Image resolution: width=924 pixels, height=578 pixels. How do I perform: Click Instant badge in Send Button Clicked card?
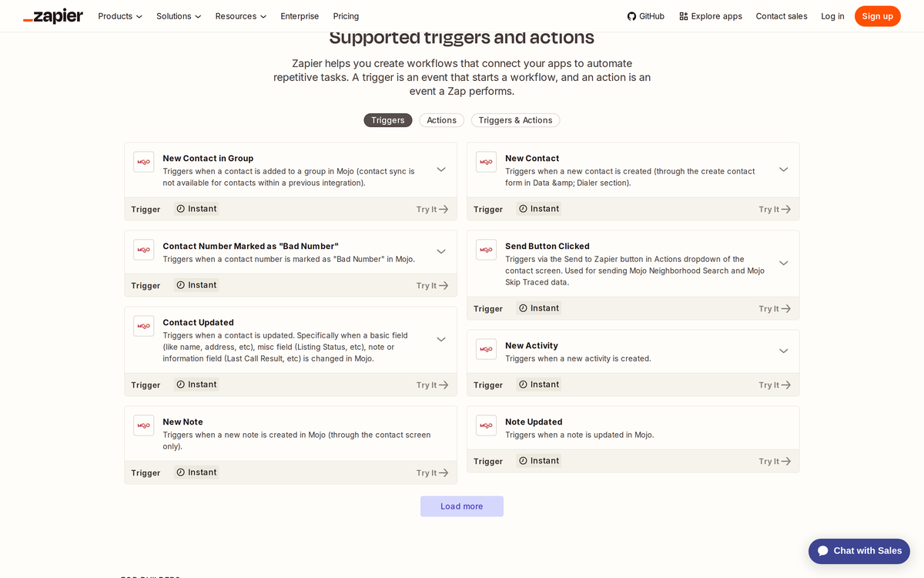coord(539,308)
